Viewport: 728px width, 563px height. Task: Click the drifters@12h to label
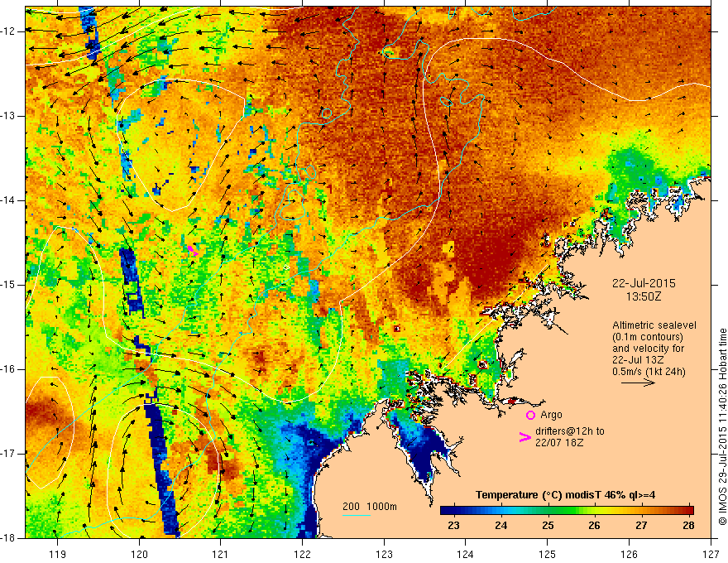pos(570,431)
